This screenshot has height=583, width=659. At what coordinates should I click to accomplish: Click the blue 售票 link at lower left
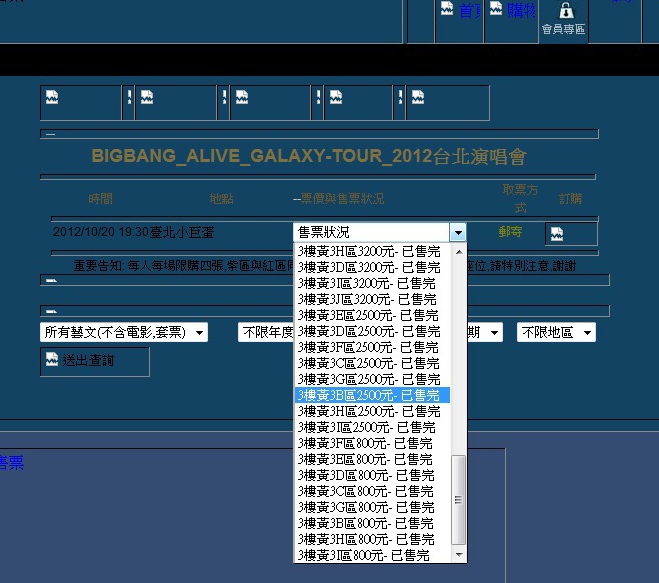point(11,463)
